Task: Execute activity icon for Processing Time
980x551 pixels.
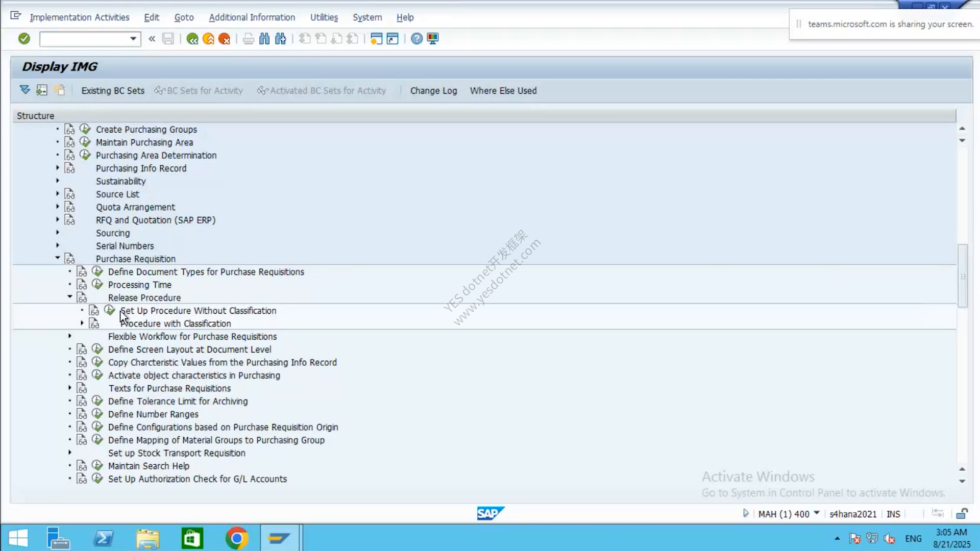Action: coord(97,285)
